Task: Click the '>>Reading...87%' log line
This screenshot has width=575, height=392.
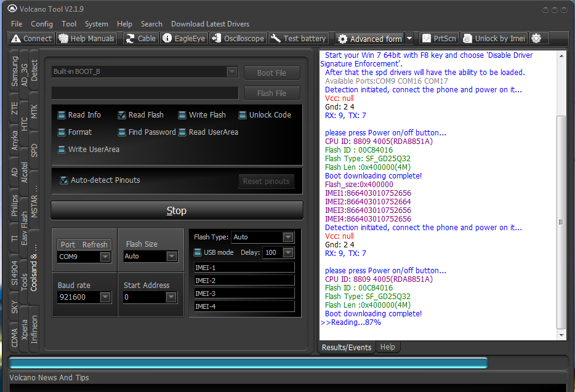Action: (351, 322)
